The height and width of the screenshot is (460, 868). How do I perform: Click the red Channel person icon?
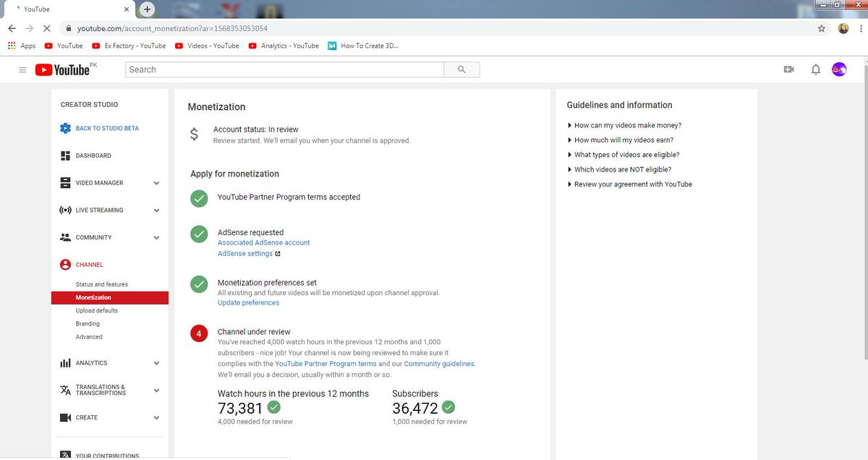tap(65, 265)
